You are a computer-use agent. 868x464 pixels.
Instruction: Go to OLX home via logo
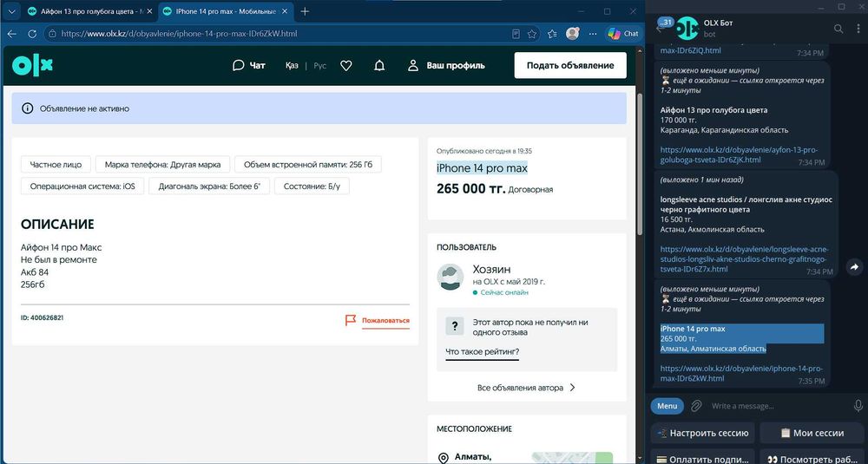click(x=33, y=65)
